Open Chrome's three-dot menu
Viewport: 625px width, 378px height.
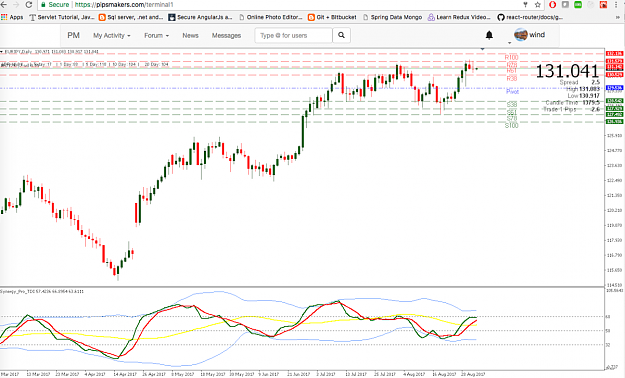617,5
